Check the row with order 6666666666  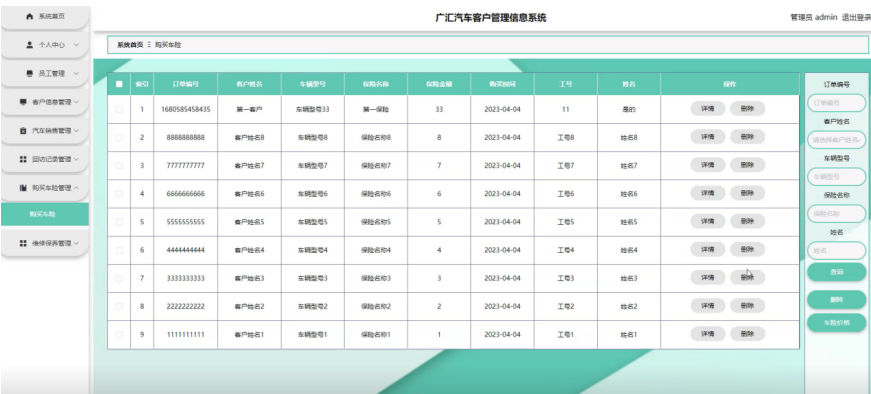pyautogui.click(x=119, y=194)
